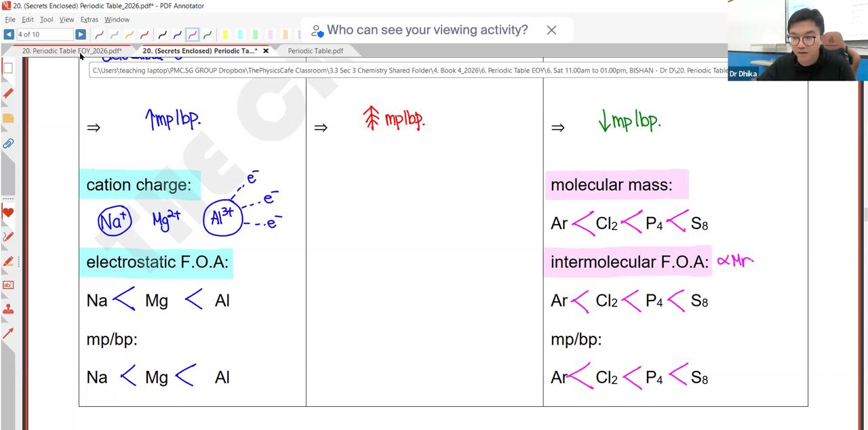Open the Extras menu
This screenshot has height=430, width=868.
pyautogui.click(x=90, y=20)
